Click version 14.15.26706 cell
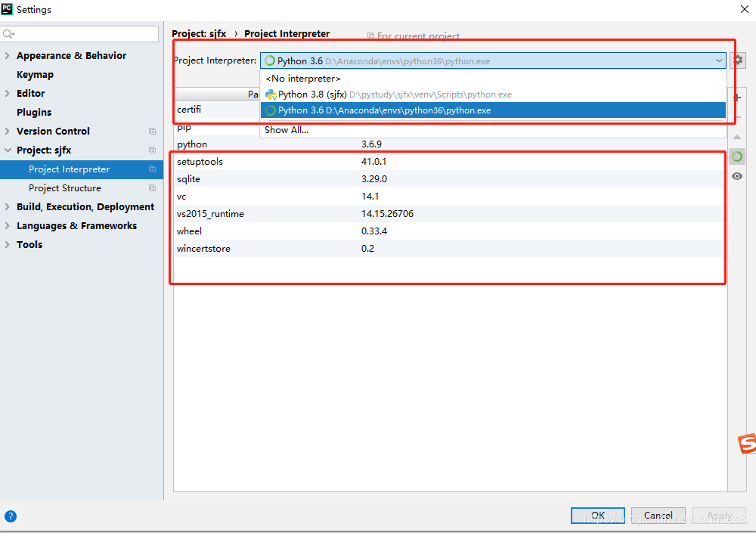 (387, 214)
